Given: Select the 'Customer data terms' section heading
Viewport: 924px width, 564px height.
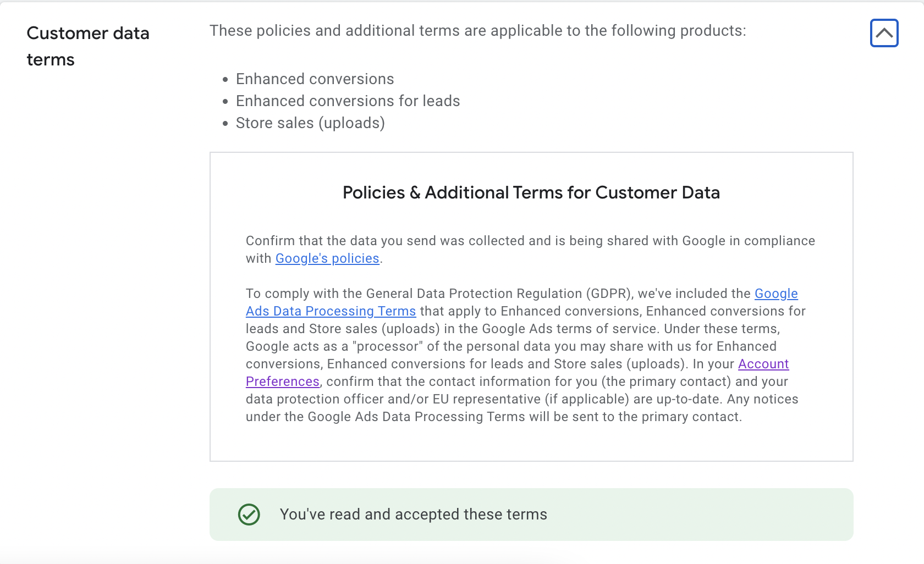Looking at the screenshot, I should coord(88,46).
